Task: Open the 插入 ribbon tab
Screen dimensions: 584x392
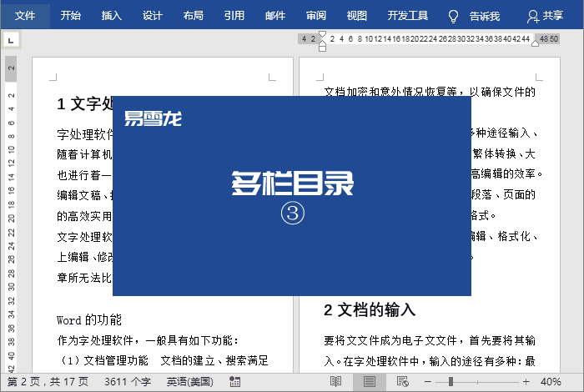Action: [112, 16]
